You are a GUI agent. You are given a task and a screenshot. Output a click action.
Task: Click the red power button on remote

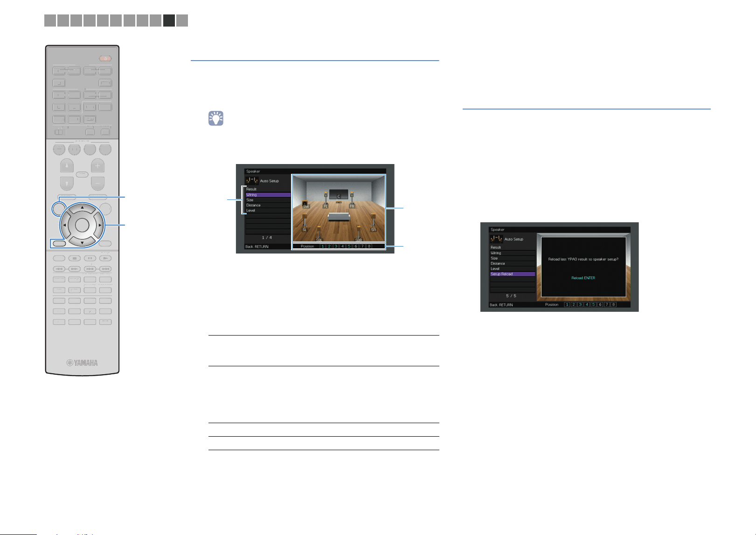tap(105, 59)
